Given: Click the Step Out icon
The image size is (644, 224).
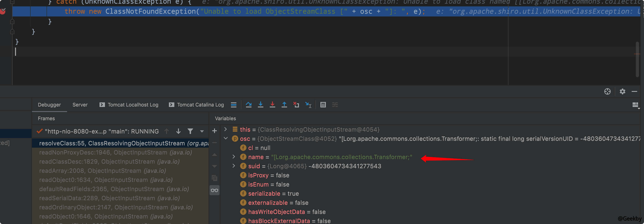Looking at the screenshot, I should (x=284, y=105).
